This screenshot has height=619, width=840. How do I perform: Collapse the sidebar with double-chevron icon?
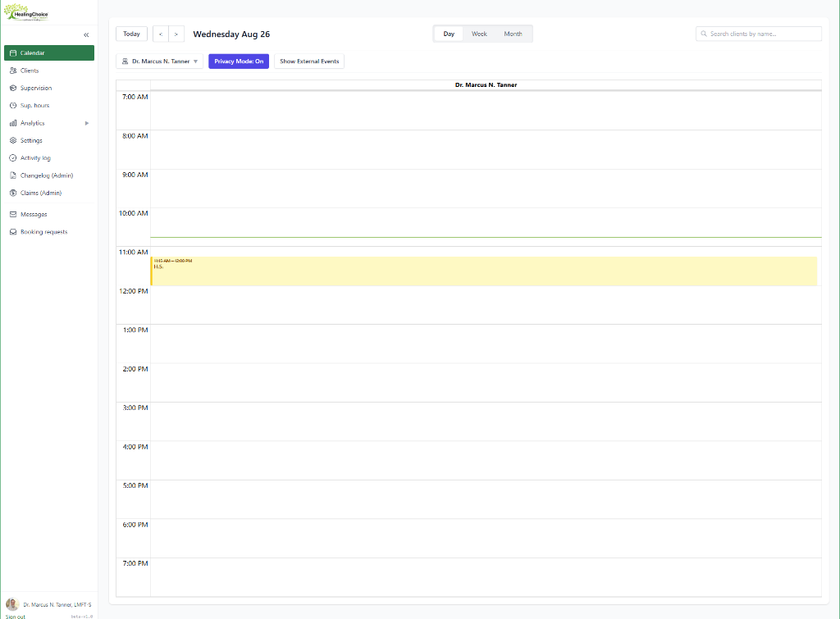click(x=86, y=34)
